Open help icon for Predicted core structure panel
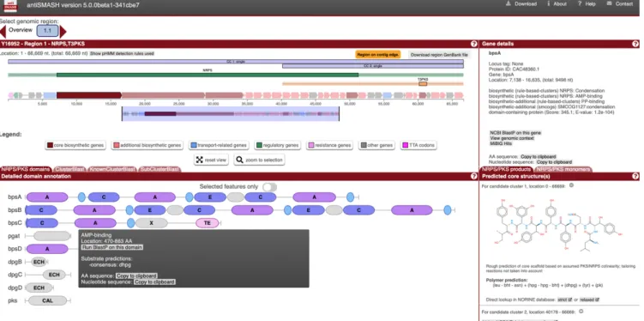 pos(635,176)
